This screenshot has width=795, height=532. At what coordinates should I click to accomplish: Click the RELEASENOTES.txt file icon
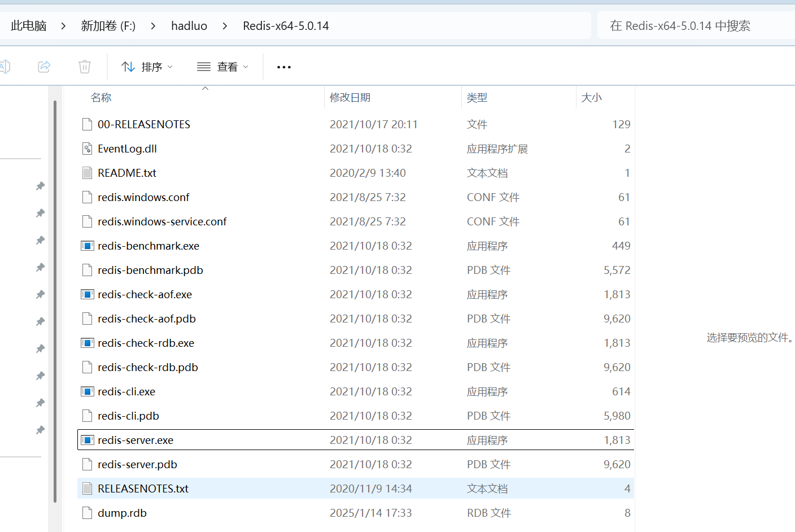click(x=87, y=489)
